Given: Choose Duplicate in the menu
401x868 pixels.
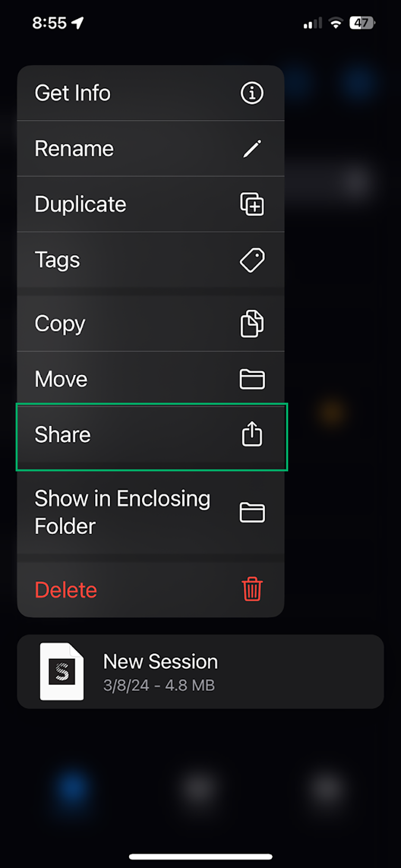Looking at the screenshot, I should (x=151, y=204).
